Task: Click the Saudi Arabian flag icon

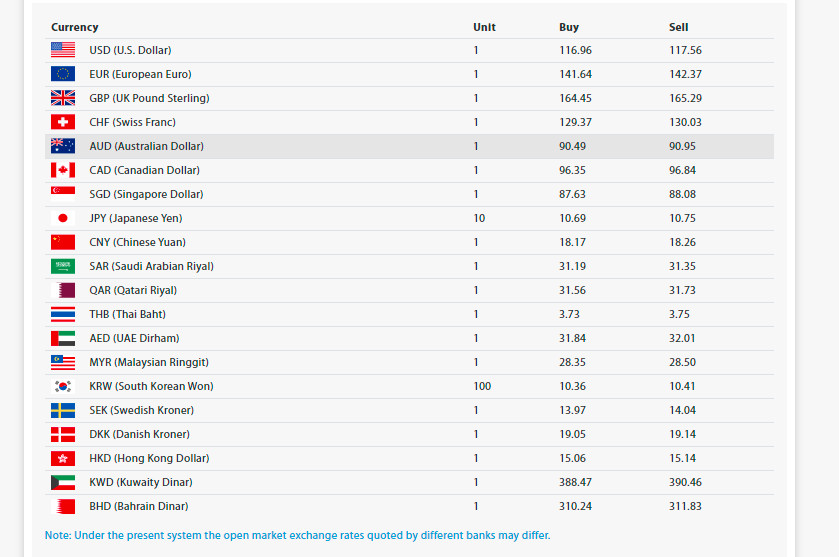Action: (63, 266)
